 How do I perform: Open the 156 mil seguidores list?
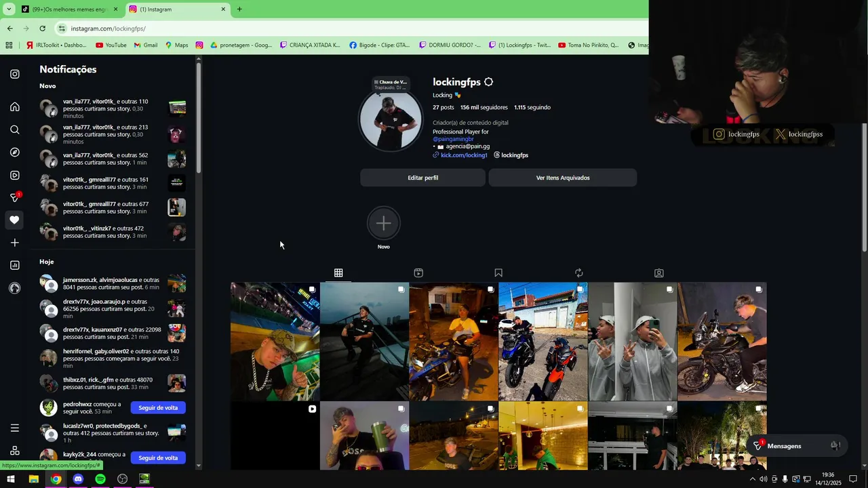[x=484, y=107]
